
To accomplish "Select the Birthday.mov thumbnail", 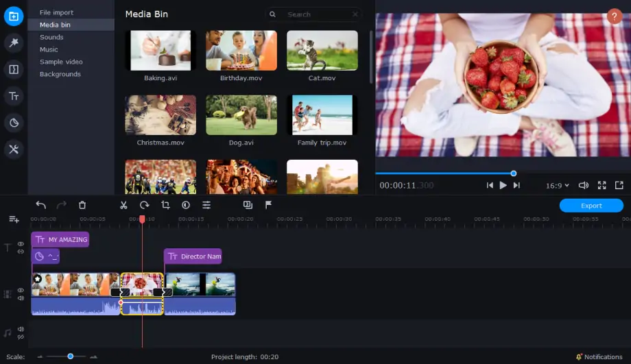I will point(241,51).
